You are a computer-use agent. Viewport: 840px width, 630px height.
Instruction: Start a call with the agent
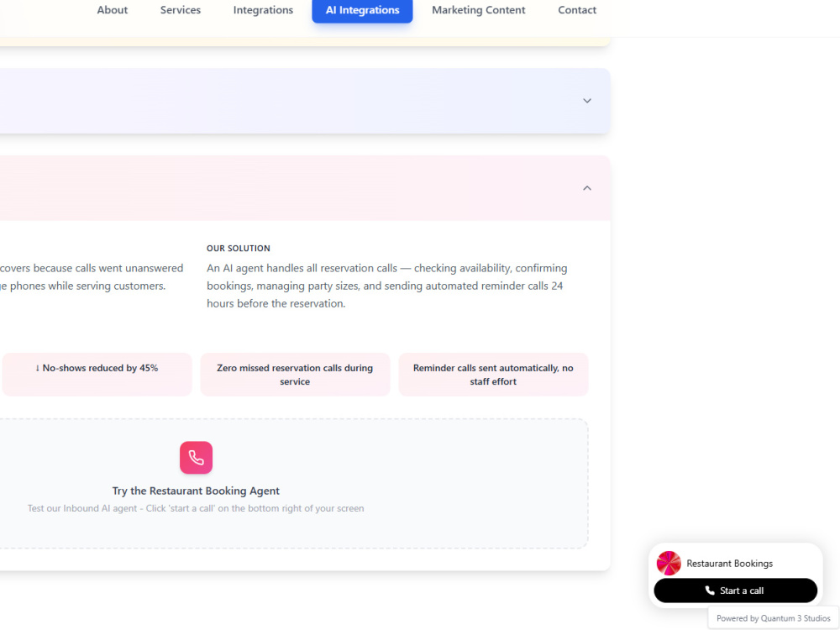coord(736,591)
